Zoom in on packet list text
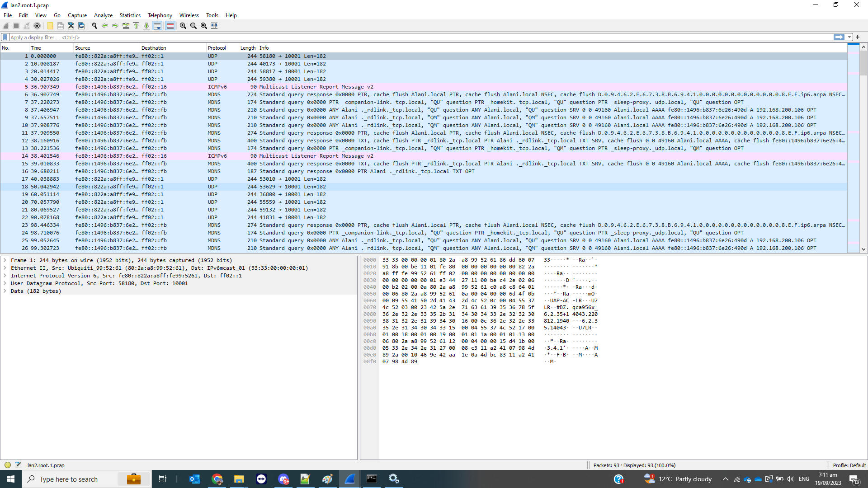This screenshot has width=868, height=488. point(183,26)
